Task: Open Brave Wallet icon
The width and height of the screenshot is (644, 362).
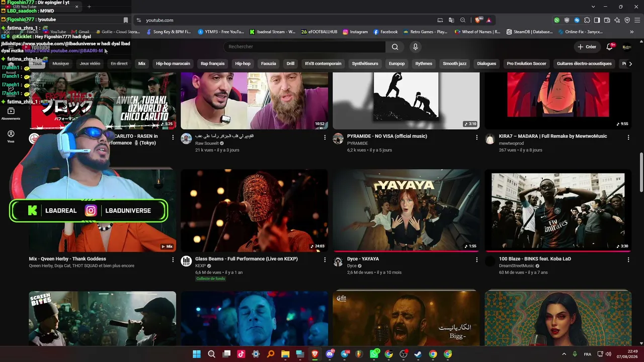Action: pyautogui.click(x=607, y=20)
